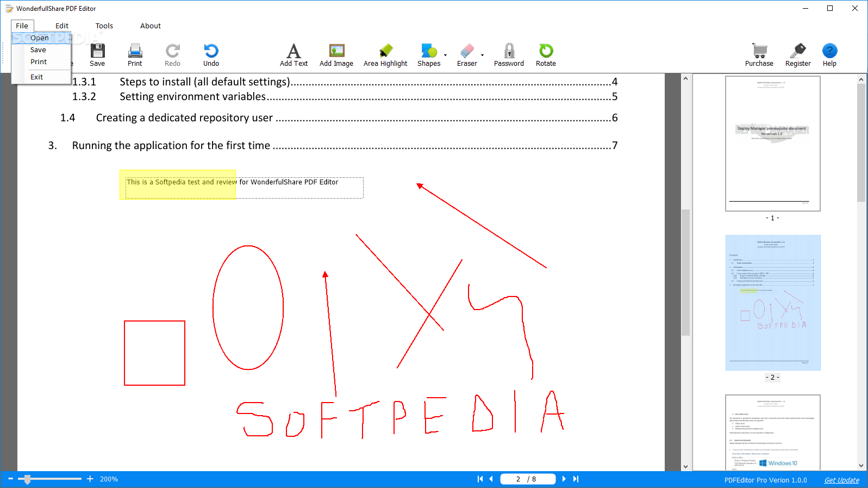The height and width of the screenshot is (488, 868).
Task: Click the thumbnail panel scroll up arrow
Action: tap(861, 79)
